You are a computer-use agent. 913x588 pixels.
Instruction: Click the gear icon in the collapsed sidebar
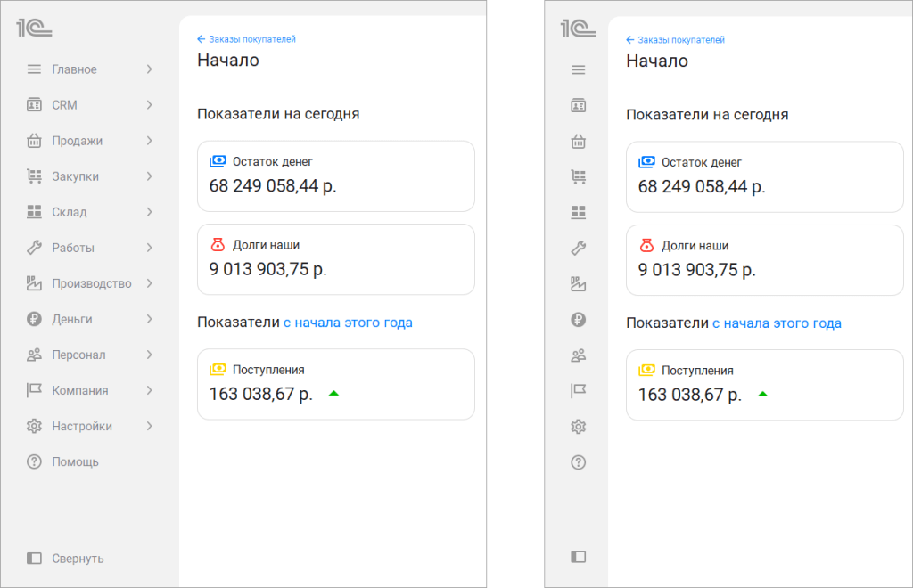(578, 426)
